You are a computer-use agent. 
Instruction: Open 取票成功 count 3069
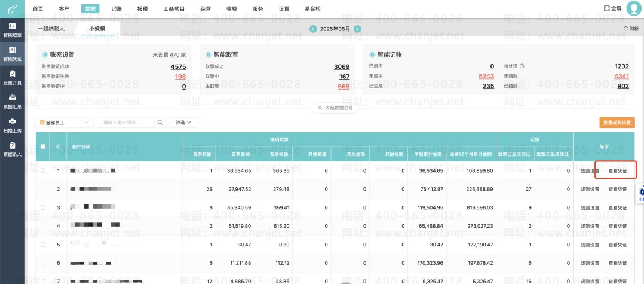(x=342, y=66)
